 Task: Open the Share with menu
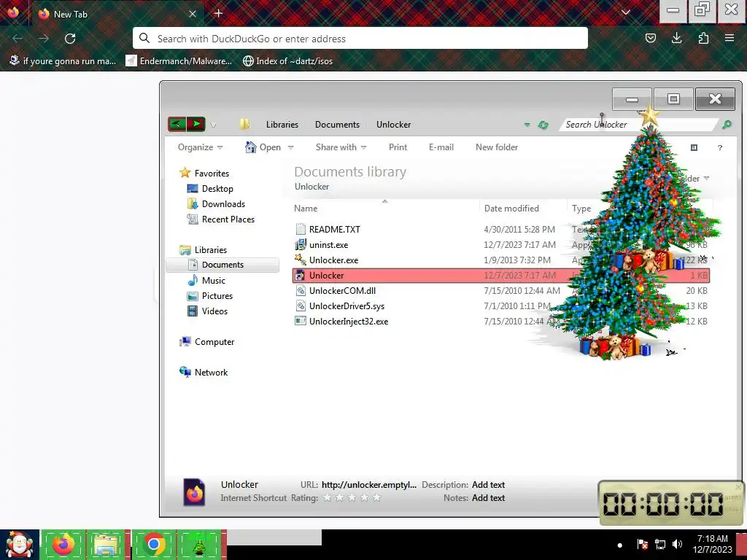tap(341, 147)
